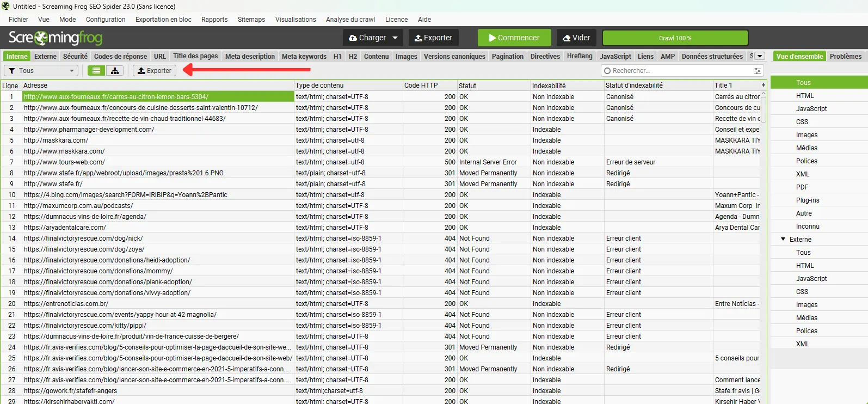Select the entrenoticias.com.br address row

click(x=158, y=304)
